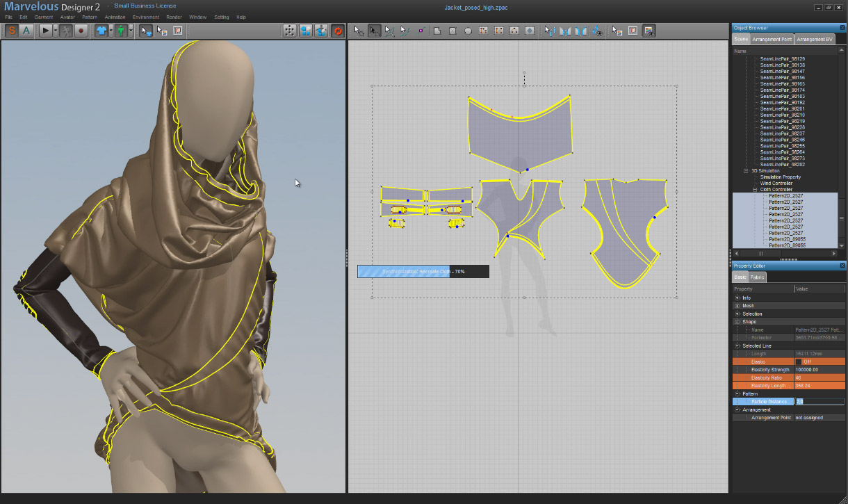Click the P icon in 2D toolbar
This screenshot has width=848, height=504.
point(633,31)
